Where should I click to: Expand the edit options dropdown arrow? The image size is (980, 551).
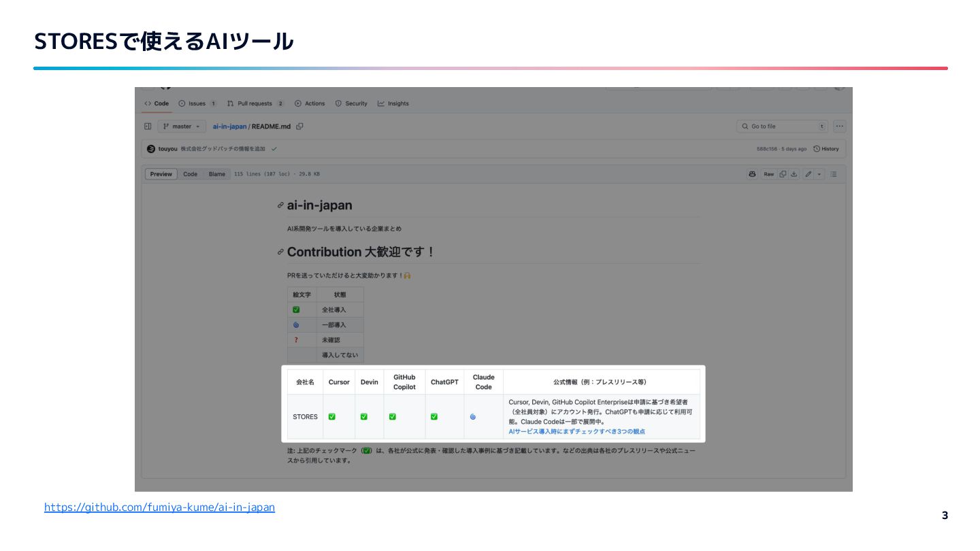pos(819,174)
